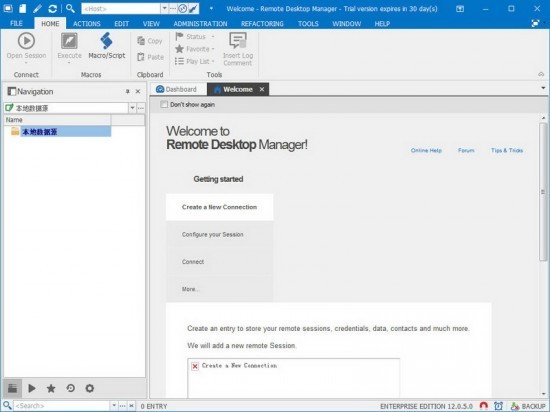Viewport: 550px width, 412px height.
Task: Close the Navigation panel
Action: (x=138, y=91)
